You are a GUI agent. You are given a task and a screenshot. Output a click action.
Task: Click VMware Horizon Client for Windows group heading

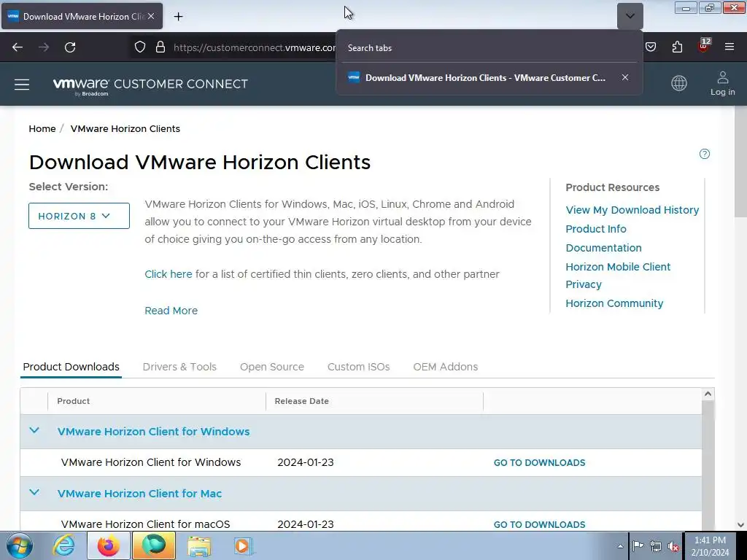pyautogui.click(x=153, y=432)
